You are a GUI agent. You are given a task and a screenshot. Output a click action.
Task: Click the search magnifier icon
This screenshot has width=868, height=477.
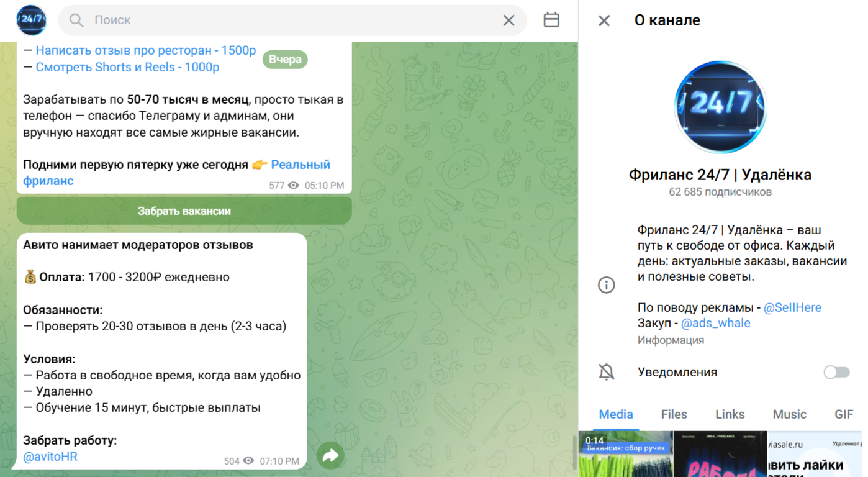pyautogui.click(x=76, y=20)
